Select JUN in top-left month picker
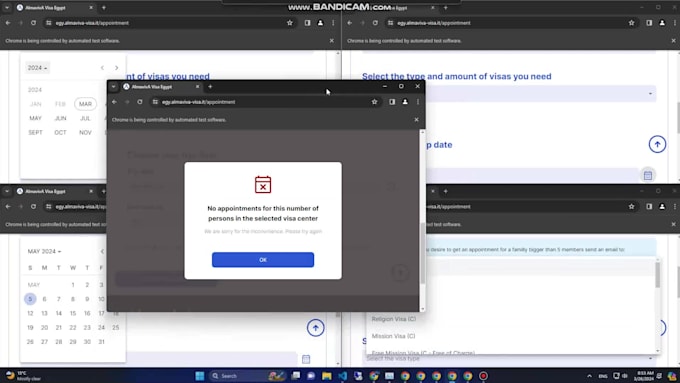This screenshot has height=383, width=680. (60, 118)
